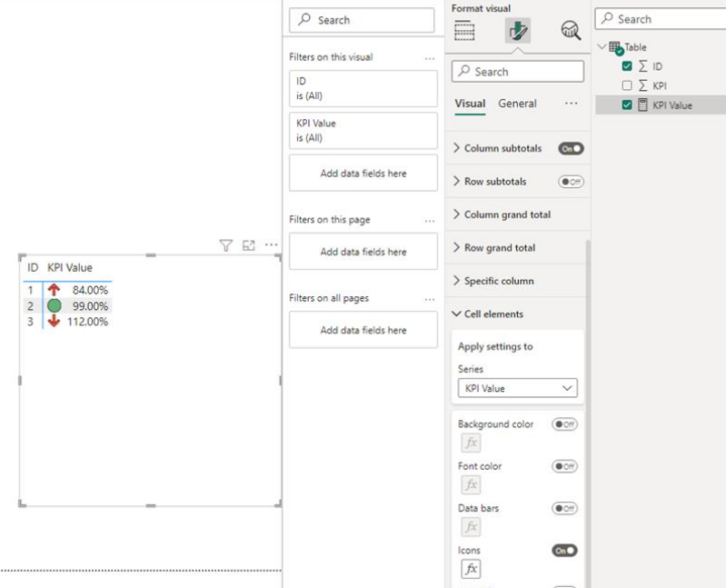Screen dimensions: 726x588
Task: Toggle Column subtotals switch off
Action: click(571, 149)
